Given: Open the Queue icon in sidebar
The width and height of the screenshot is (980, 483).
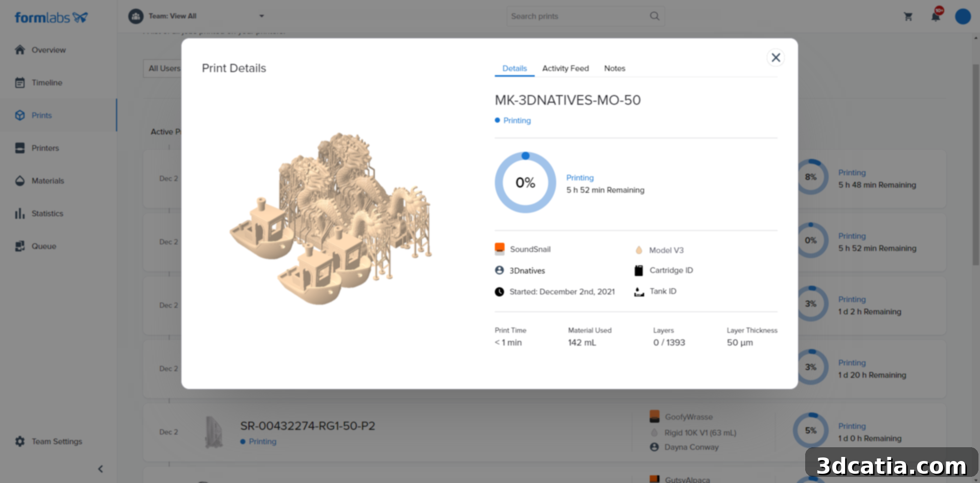Looking at the screenshot, I should coord(20,246).
